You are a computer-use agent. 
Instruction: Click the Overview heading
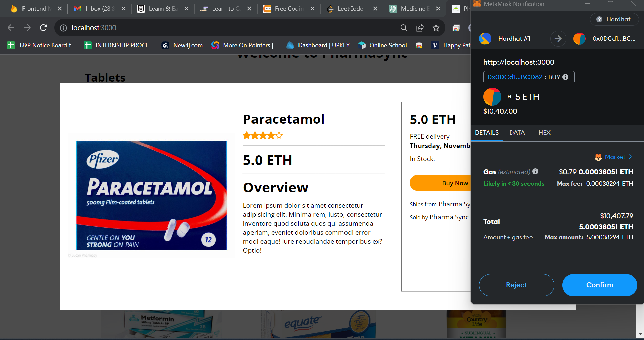(x=276, y=188)
